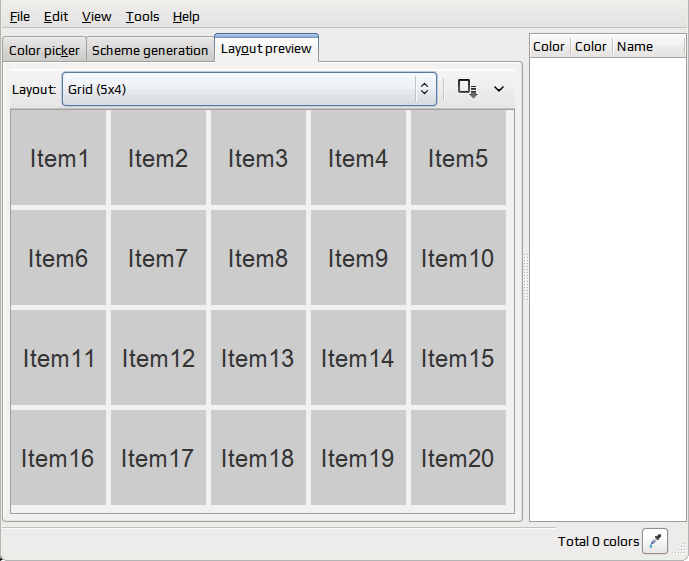Click the Item19 box
Viewport: 689px width, 561px height.
click(x=359, y=457)
